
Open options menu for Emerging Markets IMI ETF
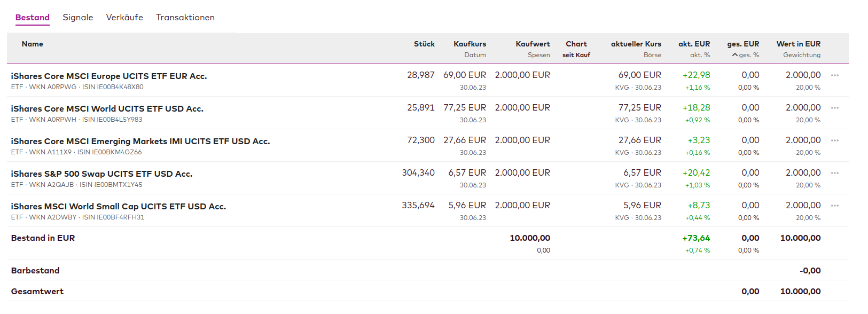coord(835,140)
